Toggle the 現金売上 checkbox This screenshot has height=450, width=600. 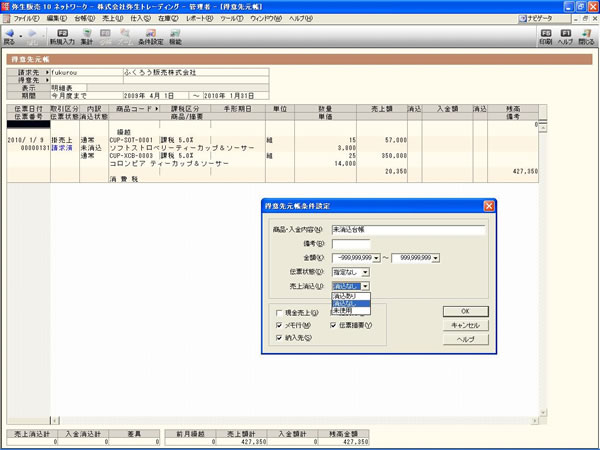click(279, 313)
